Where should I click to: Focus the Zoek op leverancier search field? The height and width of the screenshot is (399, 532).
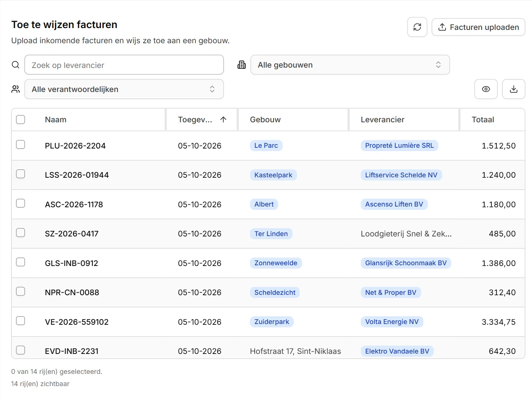click(x=124, y=65)
